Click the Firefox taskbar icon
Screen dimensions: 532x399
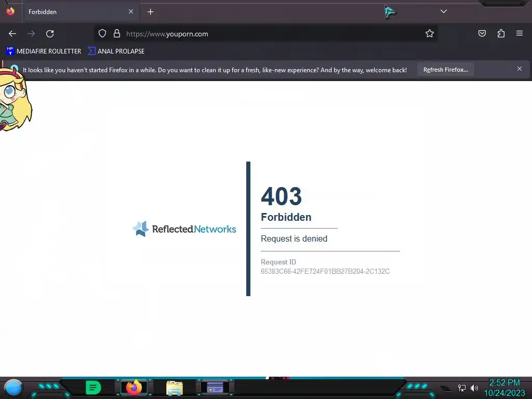[134, 388]
